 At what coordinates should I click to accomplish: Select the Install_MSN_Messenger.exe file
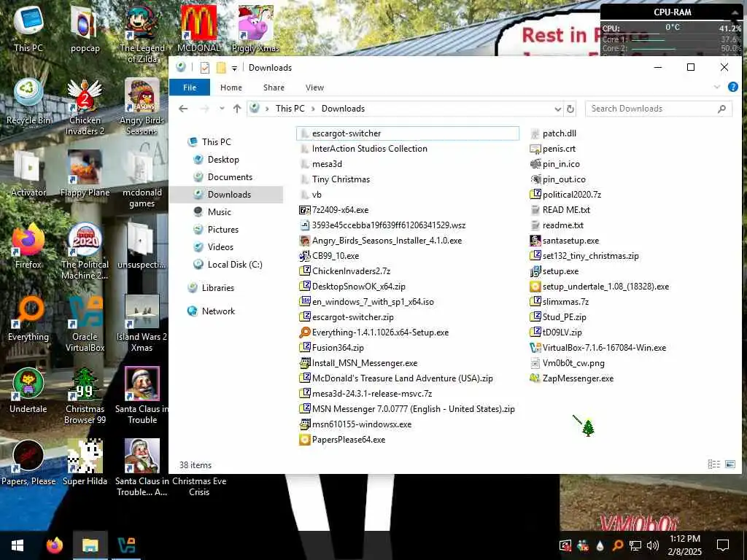coord(365,363)
